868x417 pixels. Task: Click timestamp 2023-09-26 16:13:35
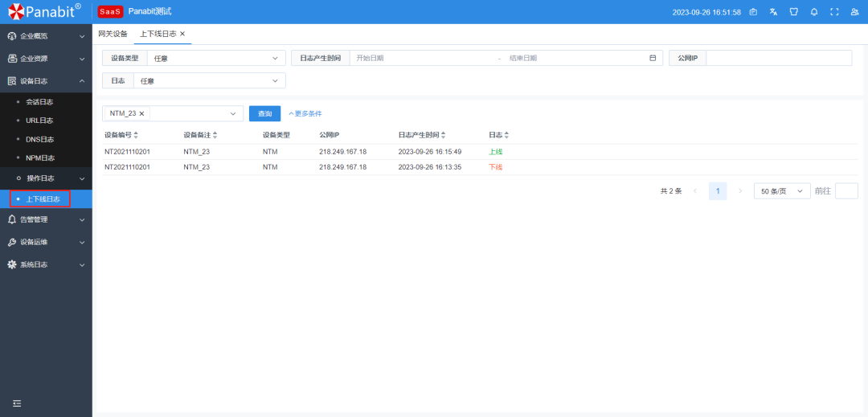(429, 167)
